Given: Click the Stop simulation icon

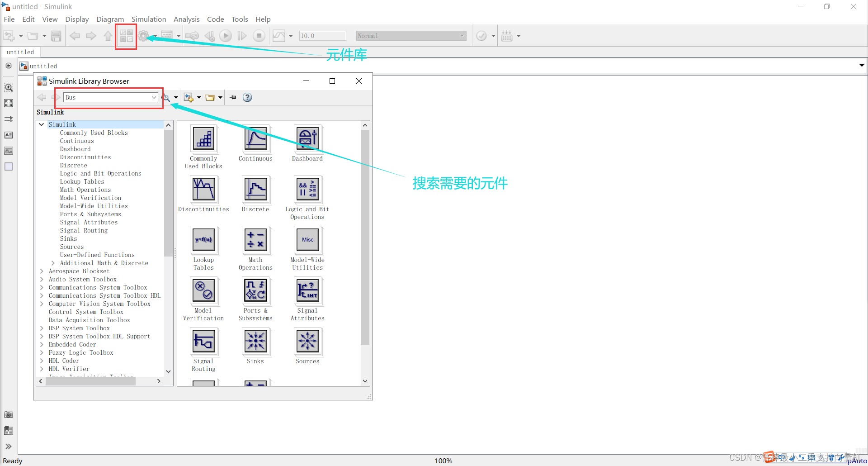Looking at the screenshot, I should coord(259,36).
